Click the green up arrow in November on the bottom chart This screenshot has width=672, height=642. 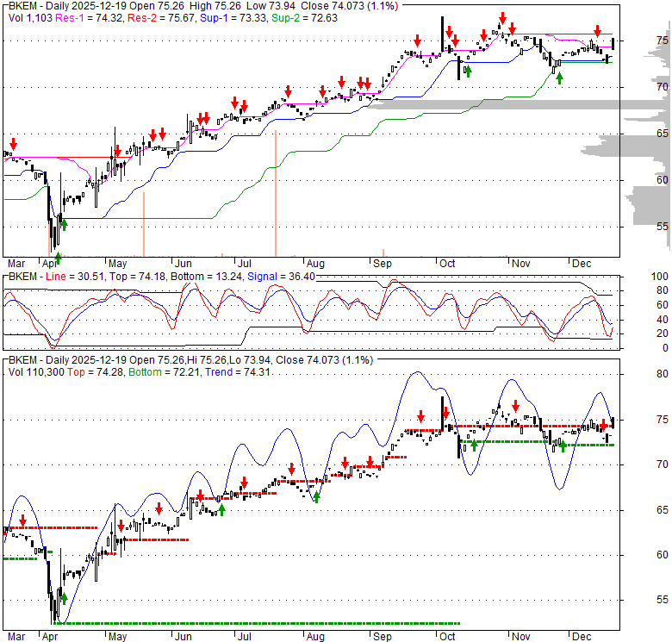click(562, 445)
